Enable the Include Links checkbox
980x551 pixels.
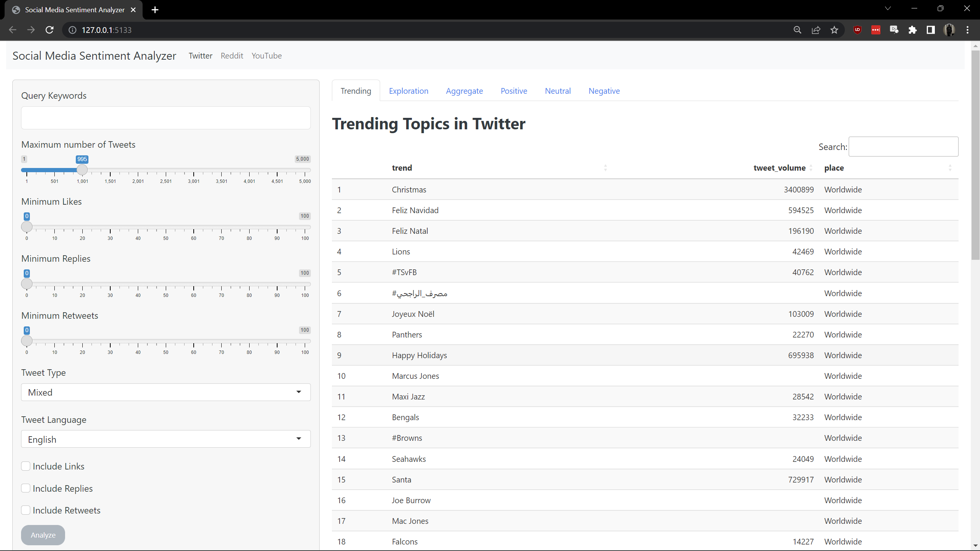click(25, 466)
